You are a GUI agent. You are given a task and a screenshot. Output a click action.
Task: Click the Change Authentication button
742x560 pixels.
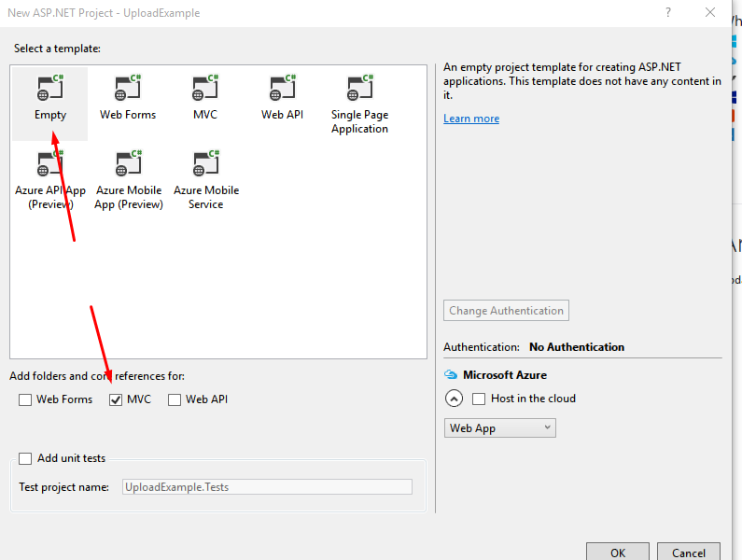(507, 311)
